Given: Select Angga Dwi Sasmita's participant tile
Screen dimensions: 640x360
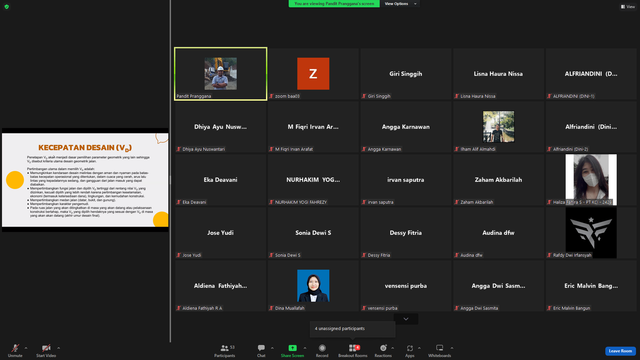Looking at the screenshot, I should (498, 286).
